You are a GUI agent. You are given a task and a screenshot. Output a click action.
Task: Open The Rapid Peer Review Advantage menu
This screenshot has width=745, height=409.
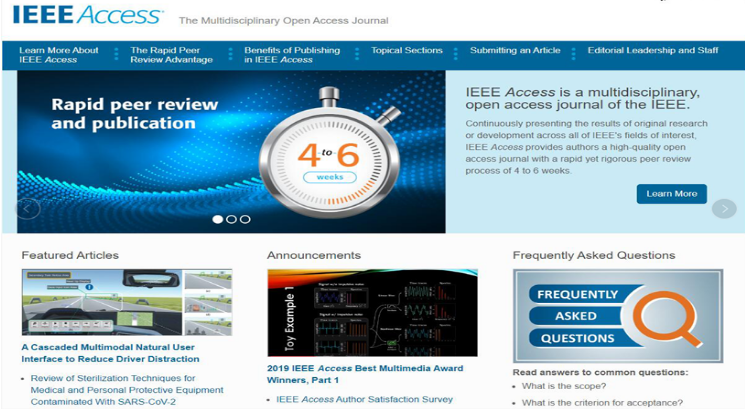tap(172, 55)
